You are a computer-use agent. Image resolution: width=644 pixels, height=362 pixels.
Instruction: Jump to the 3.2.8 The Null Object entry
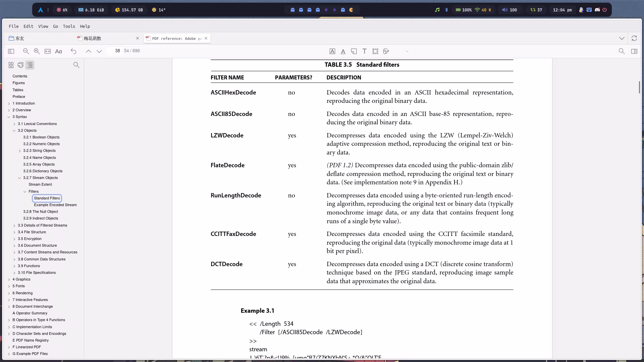coord(40,212)
